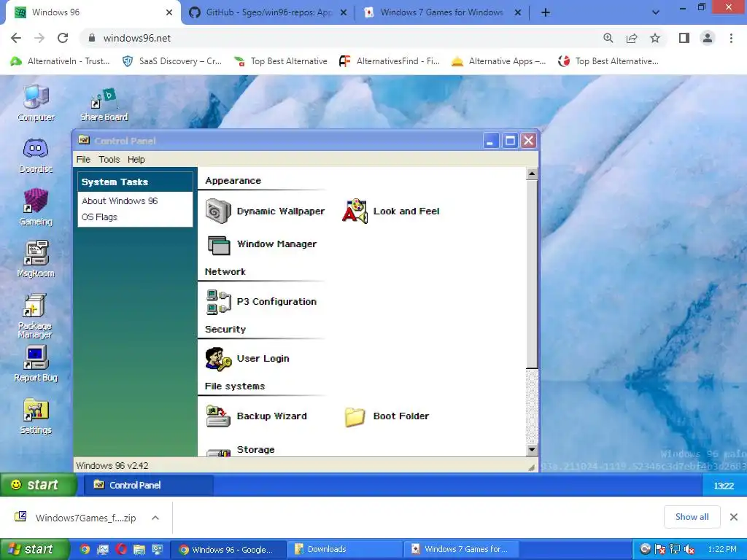Click the Appearance section heading
Image resolution: width=747 pixels, height=560 pixels.
(233, 181)
